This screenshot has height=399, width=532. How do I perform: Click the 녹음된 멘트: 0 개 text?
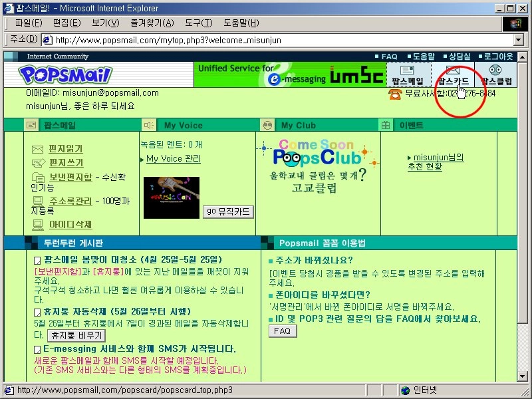[172, 144]
